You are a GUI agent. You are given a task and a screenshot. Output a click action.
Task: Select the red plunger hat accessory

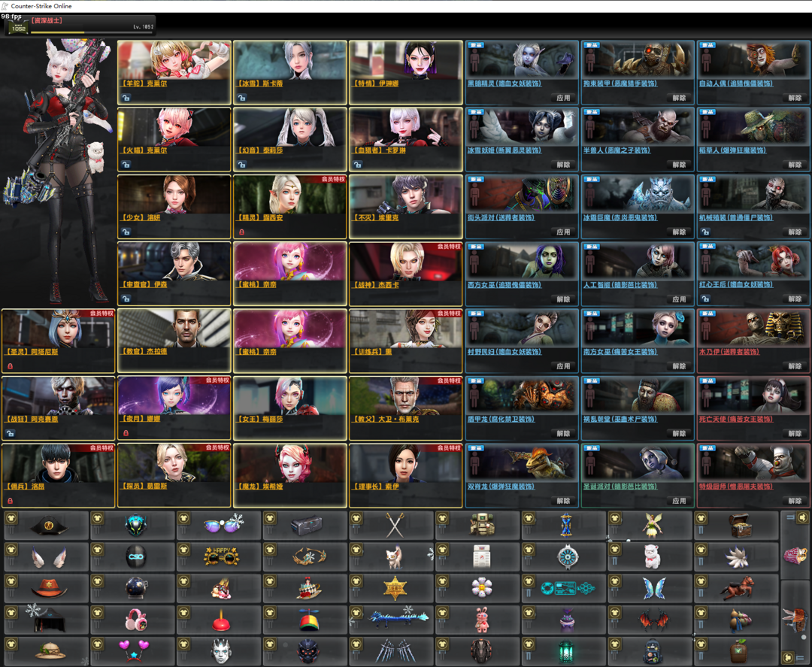click(x=222, y=620)
